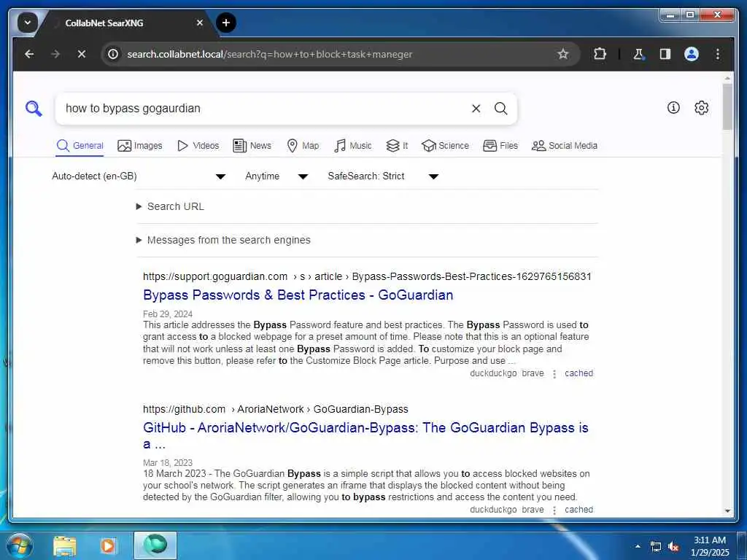Open the Anytime time range dropdown
Screen dimensions: 747x560
276,176
